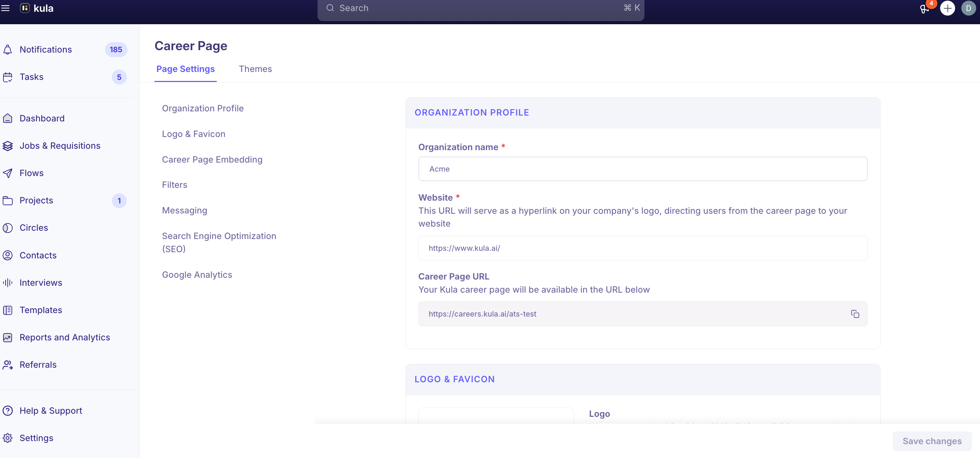The height and width of the screenshot is (458, 980).
Task: Open Reports and Analytics
Action: coord(65,337)
